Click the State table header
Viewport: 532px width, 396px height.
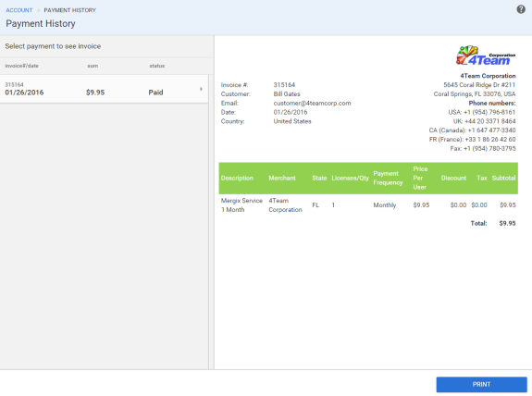click(319, 179)
